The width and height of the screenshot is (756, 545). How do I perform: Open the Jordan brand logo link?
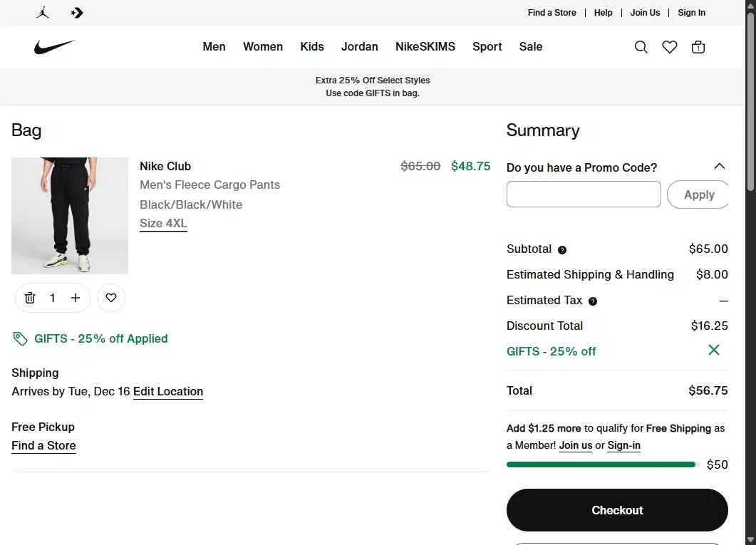point(43,13)
